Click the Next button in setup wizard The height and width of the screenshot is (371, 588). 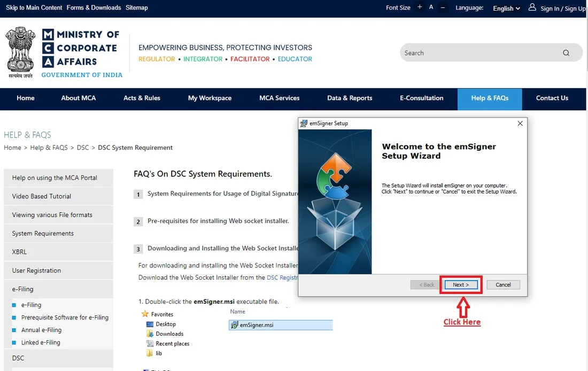[461, 285]
